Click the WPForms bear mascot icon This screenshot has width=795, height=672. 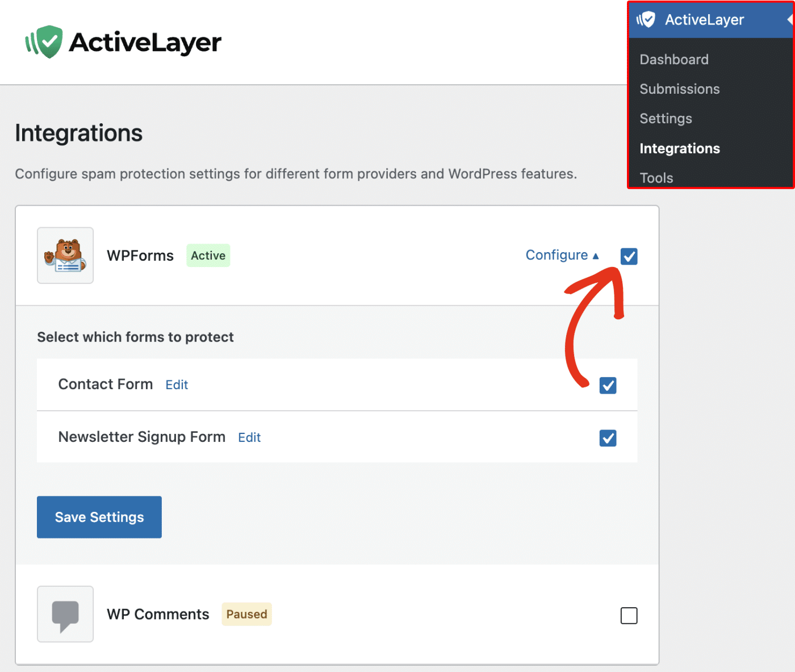(65, 256)
